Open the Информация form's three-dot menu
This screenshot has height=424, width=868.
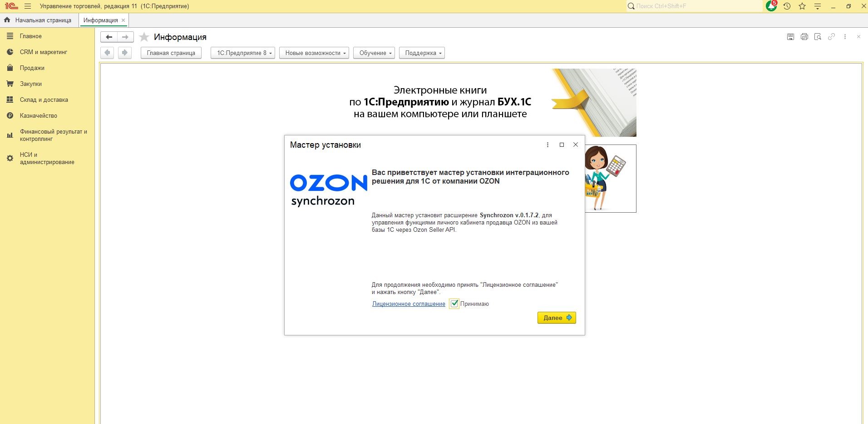point(845,37)
